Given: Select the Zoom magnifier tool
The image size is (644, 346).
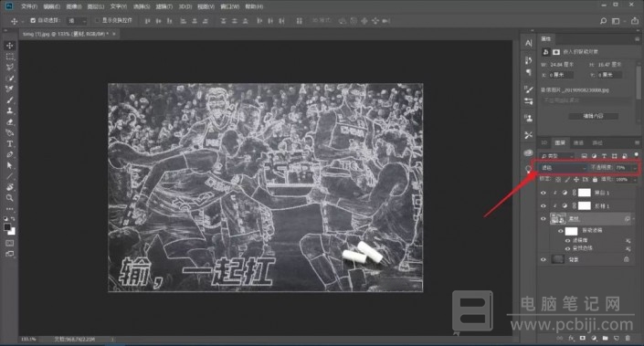Looking at the screenshot, I should pos(9,198).
